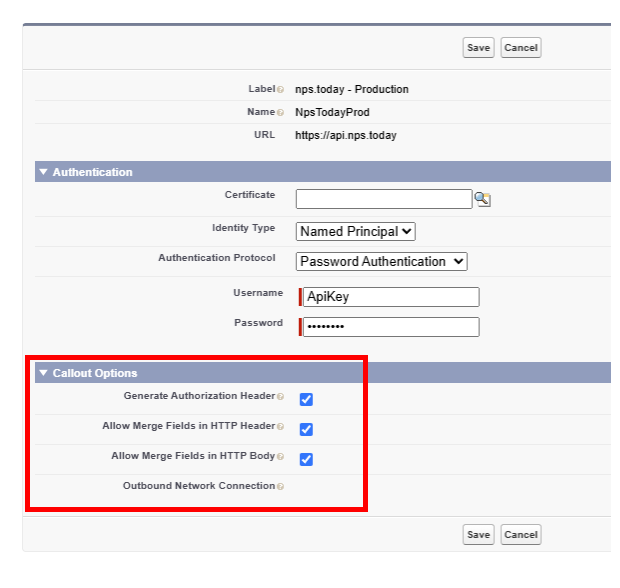This screenshot has width=620, height=588.
Task: Toggle Allow Merge Fields in HTTP Body
Action: click(306, 459)
